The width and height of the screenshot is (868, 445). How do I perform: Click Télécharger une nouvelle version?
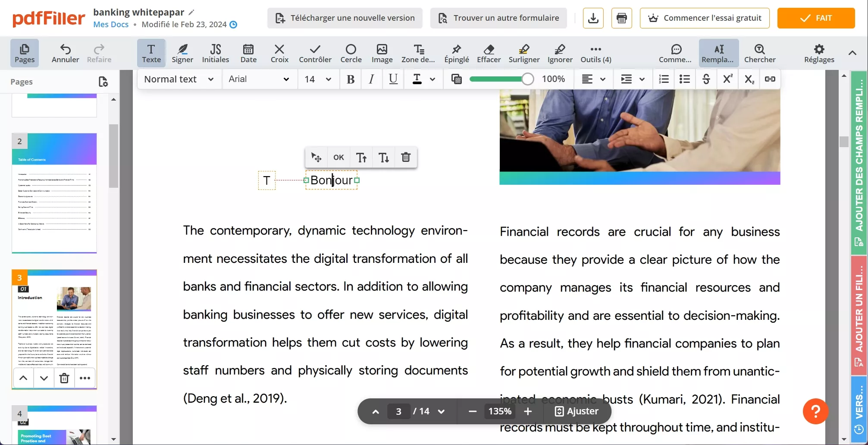pyautogui.click(x=344, y=18)
